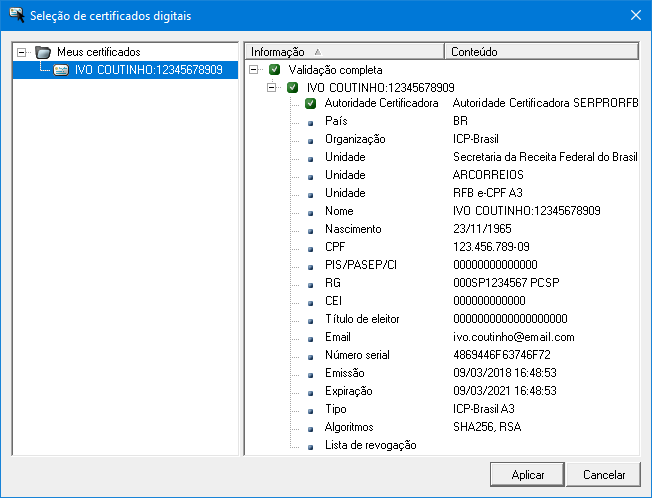This screenshot has height=498, width=652.
Task: Sort by the Informação column header
Action: coord(345,52)
